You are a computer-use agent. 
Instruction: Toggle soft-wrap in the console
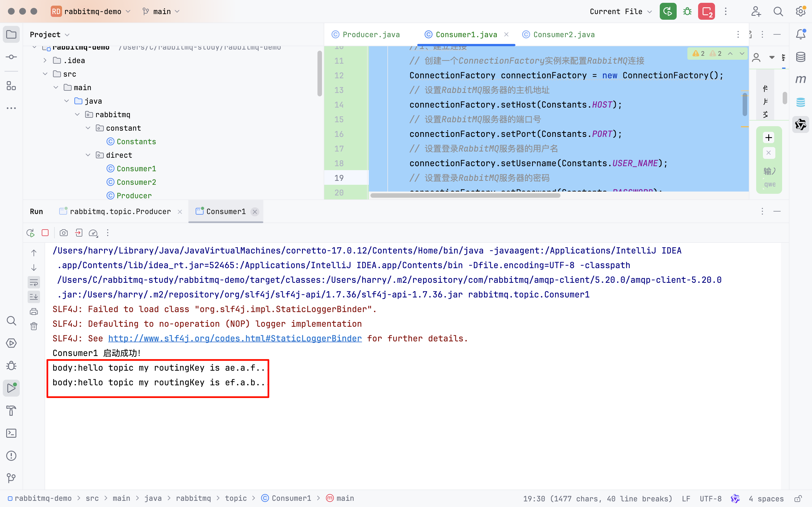[34, 282]
